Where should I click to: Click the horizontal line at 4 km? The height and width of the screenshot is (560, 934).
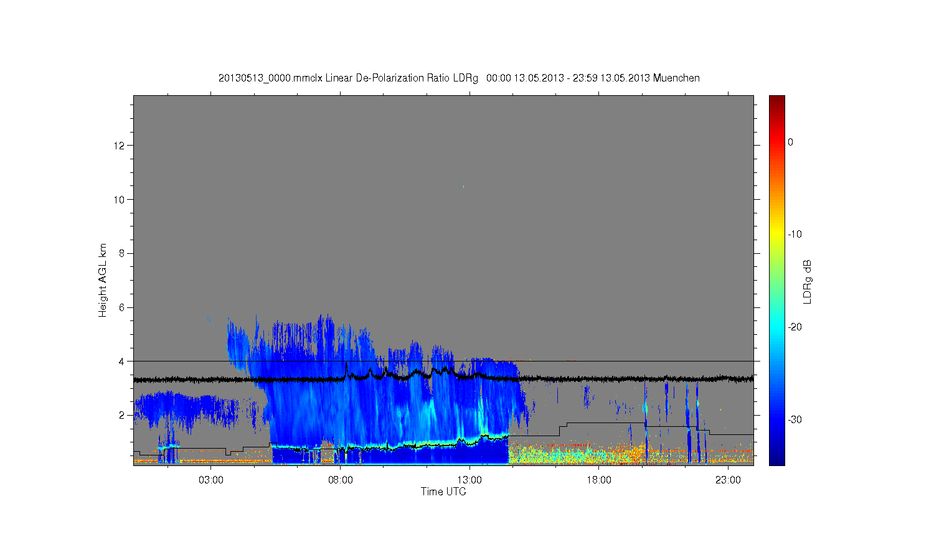pos(446,361)
